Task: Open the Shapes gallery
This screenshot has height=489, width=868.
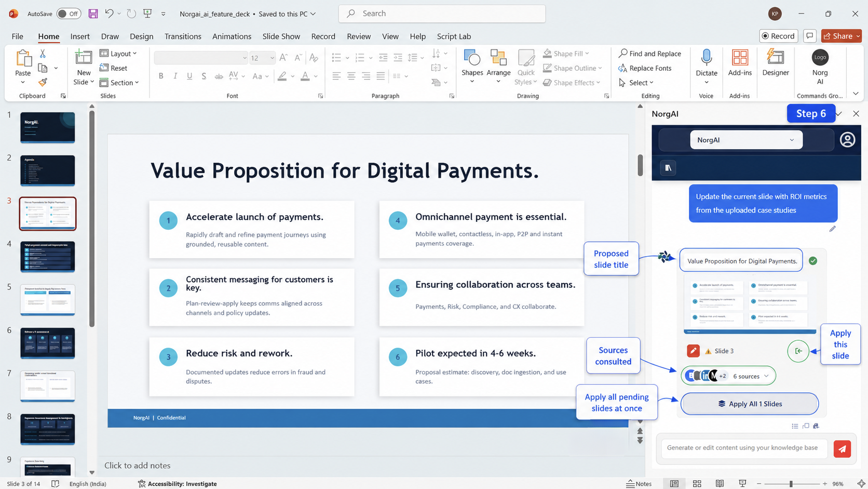Action: coord(472,67)
